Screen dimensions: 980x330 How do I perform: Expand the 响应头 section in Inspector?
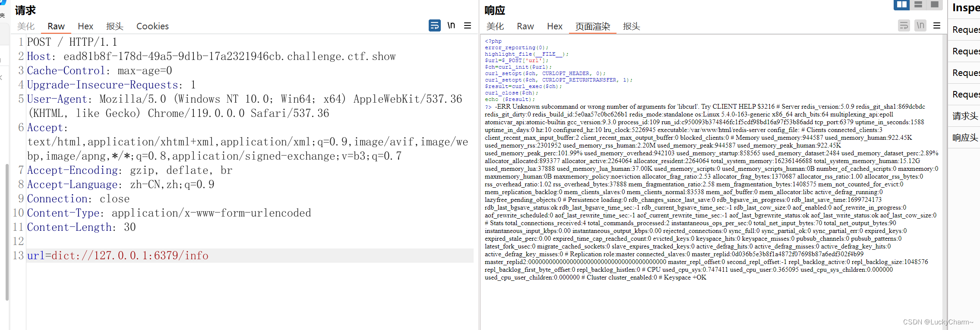click(x=965, y=138)
